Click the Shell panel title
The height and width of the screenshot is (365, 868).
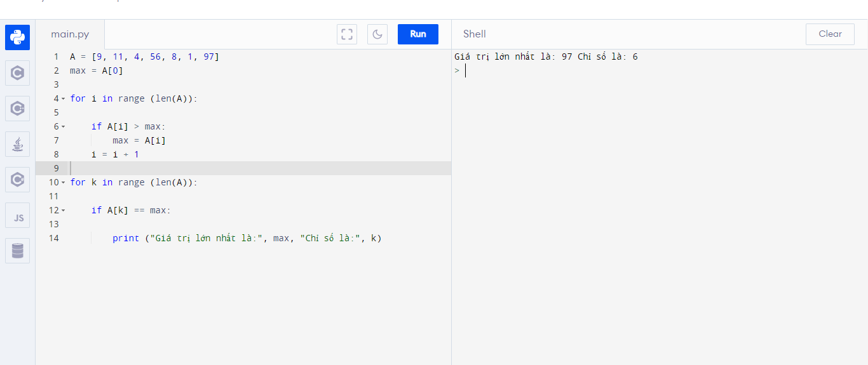tap(474, 34)
